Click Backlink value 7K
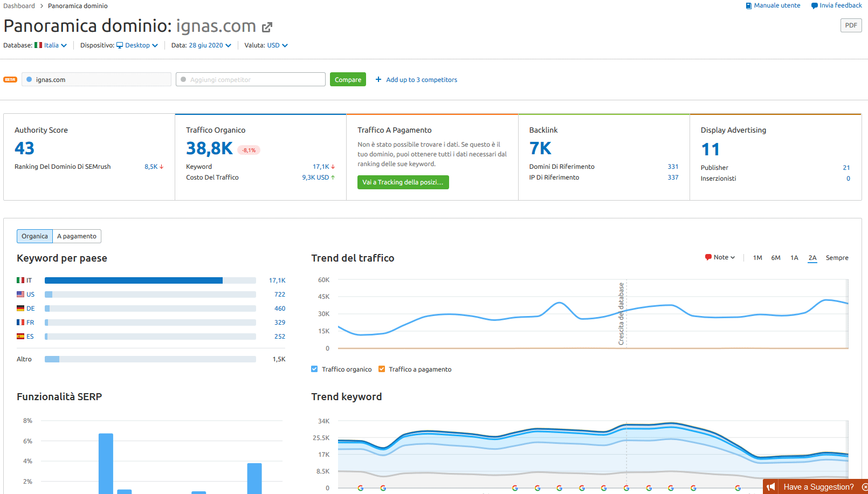This screenshot has height=494, width=868. coord(540,148)
